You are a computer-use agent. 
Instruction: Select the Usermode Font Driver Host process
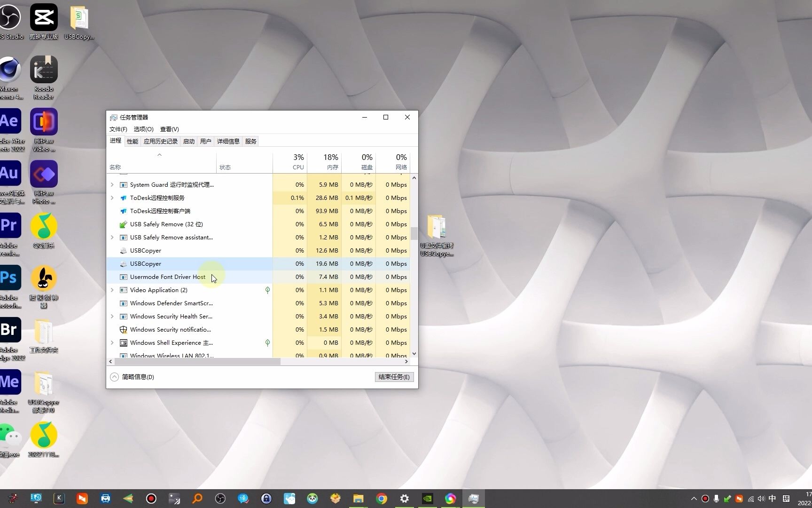258,277
